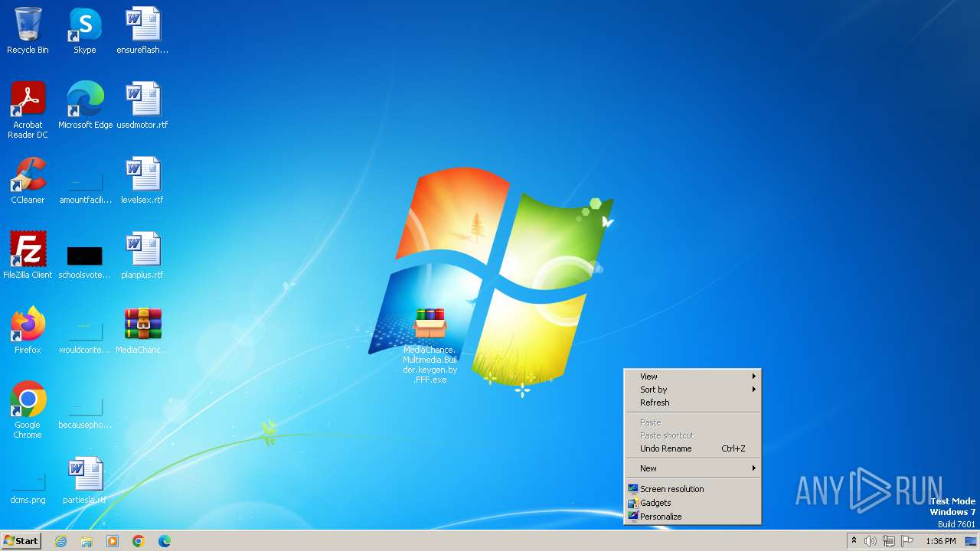The height and width of the screenshot is (551, 980).
Task: Select the ensureflash document icon
Action: pos(142,31)
